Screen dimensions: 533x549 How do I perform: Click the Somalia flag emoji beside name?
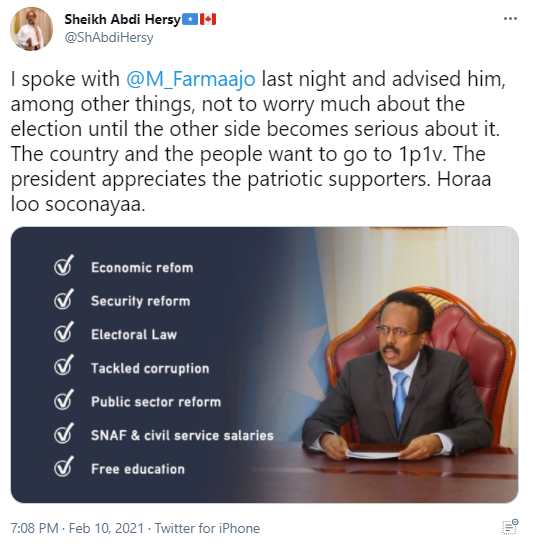click(x=190, y=19)
